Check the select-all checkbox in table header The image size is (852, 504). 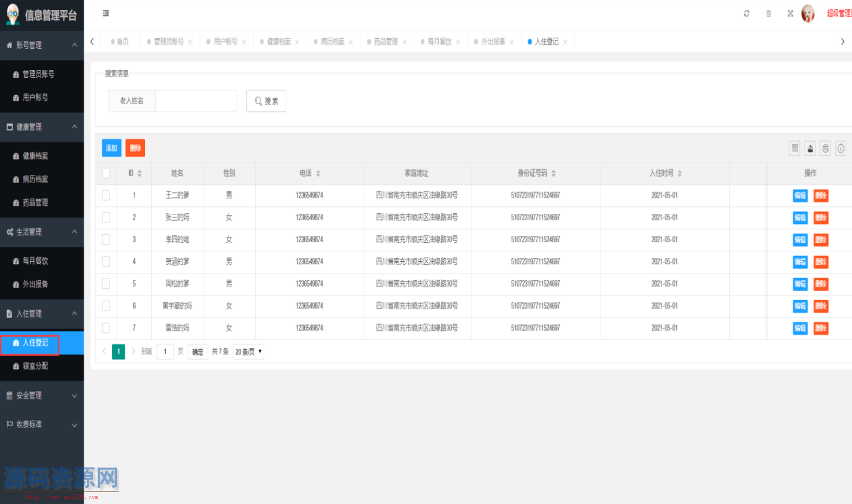pyautogui.click(x=105, y=173)
